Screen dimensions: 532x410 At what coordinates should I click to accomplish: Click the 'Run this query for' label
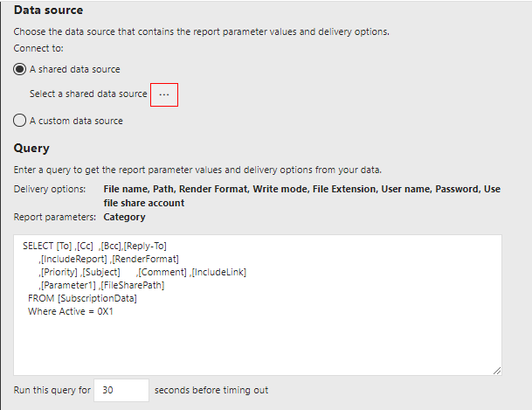tap(52, 390)
